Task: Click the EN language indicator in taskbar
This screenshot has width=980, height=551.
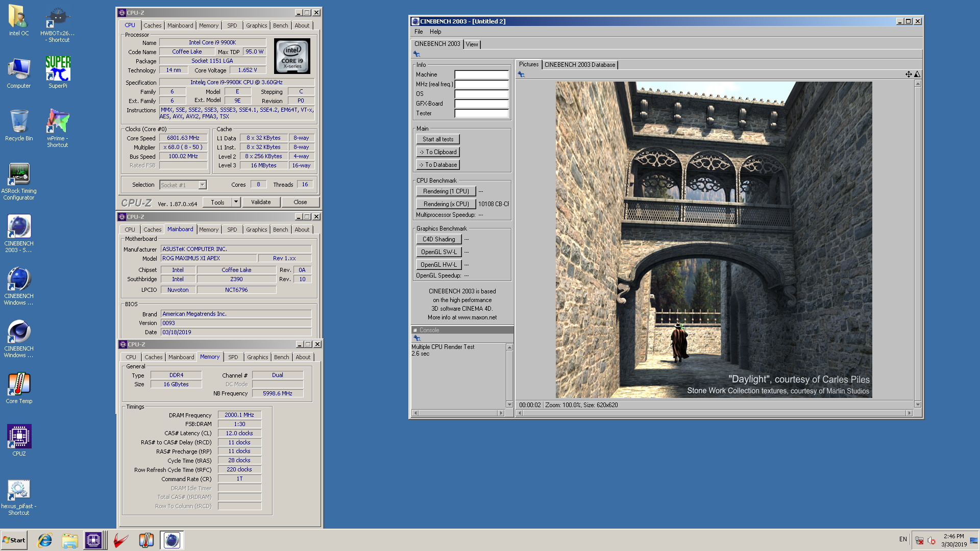Action: tap(903, 539)
